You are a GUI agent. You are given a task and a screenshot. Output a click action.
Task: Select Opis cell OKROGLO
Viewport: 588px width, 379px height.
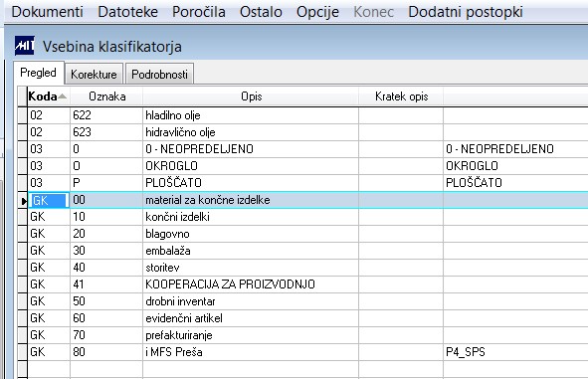(x=251, y=166)
